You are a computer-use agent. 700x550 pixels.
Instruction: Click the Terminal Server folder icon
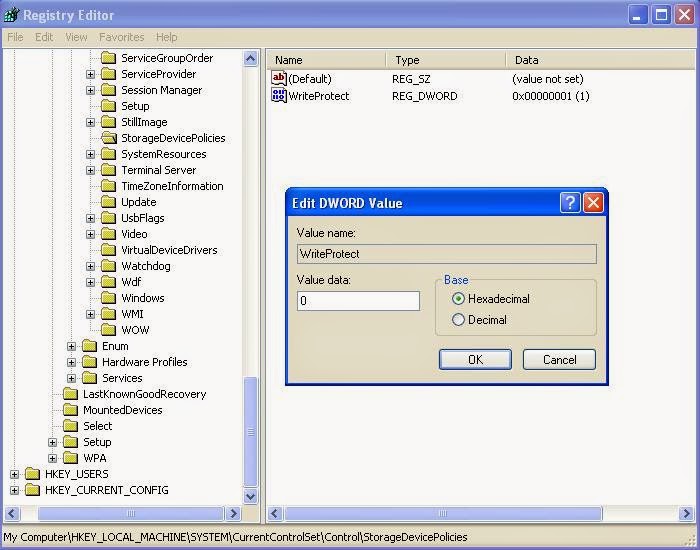tap(108, 170)
